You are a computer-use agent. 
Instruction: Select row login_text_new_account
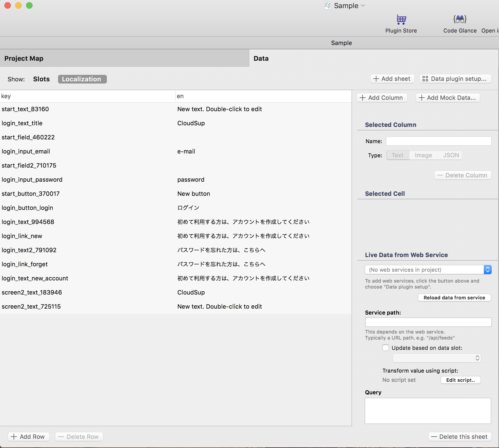(x=176, y=278)
